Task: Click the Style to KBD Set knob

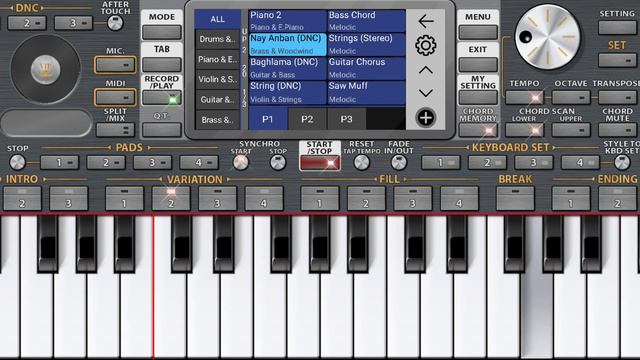Action: coord(622,163)
